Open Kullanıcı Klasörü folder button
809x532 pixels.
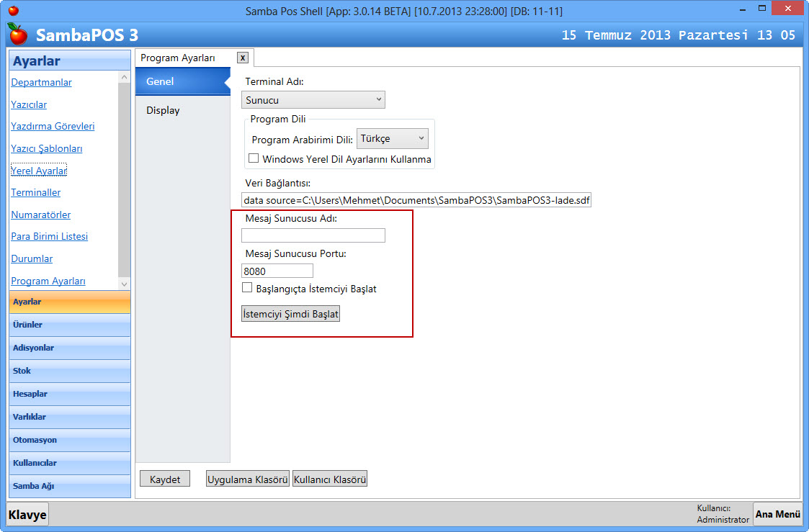[330, 479]
